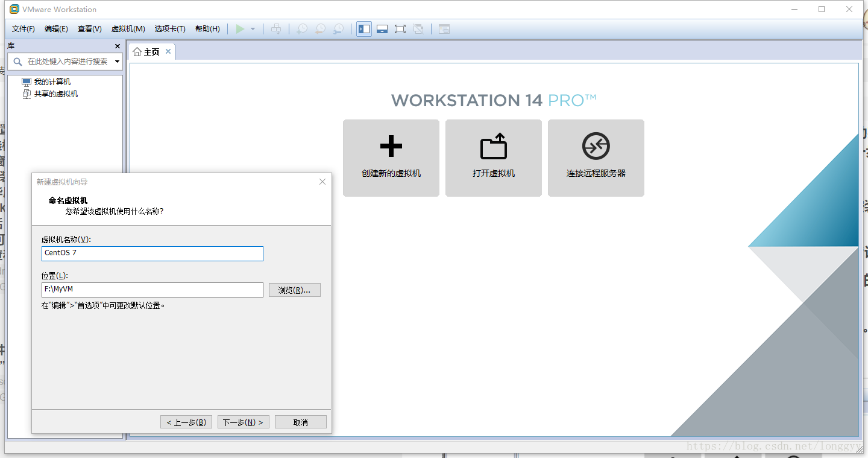Open the 虚拟机(M) menu
The height and width of the screenshot is (458, 868).
click(x=128, y=29)
